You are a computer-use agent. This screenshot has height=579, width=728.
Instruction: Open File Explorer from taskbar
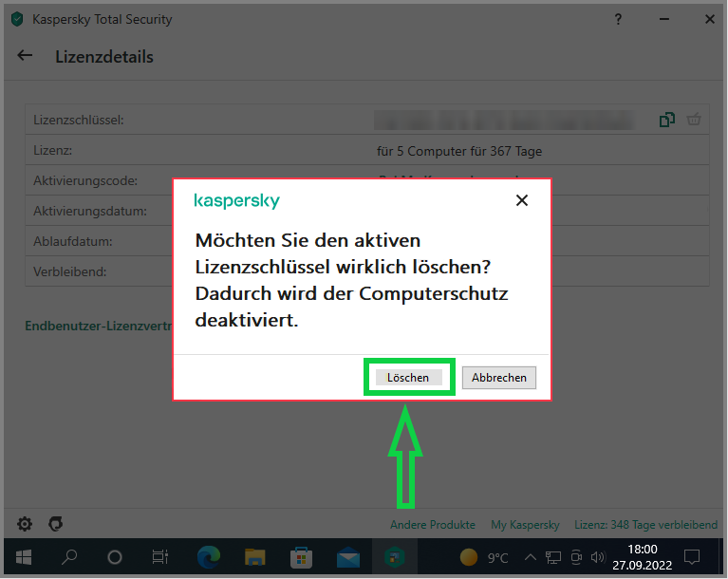tap(255, 557)
